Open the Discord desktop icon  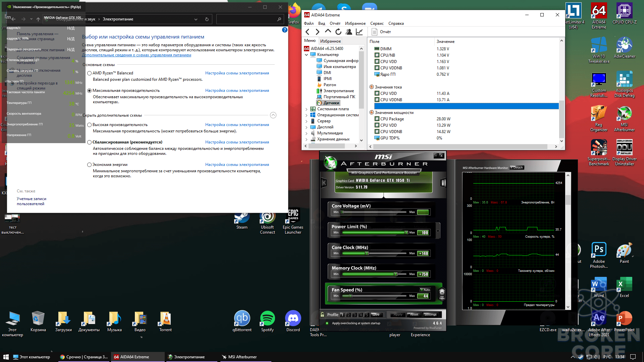point(293,321)
